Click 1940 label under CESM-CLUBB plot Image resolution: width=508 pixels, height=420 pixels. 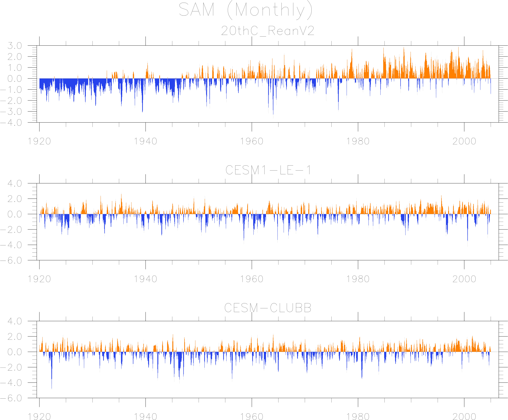[145, 417]
